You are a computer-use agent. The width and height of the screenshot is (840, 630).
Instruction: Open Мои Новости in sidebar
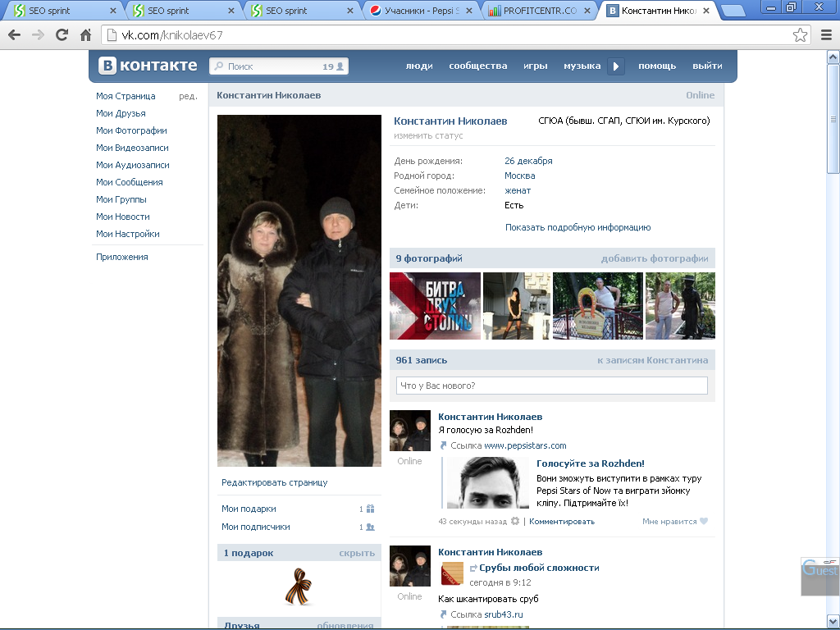point(123,217)
